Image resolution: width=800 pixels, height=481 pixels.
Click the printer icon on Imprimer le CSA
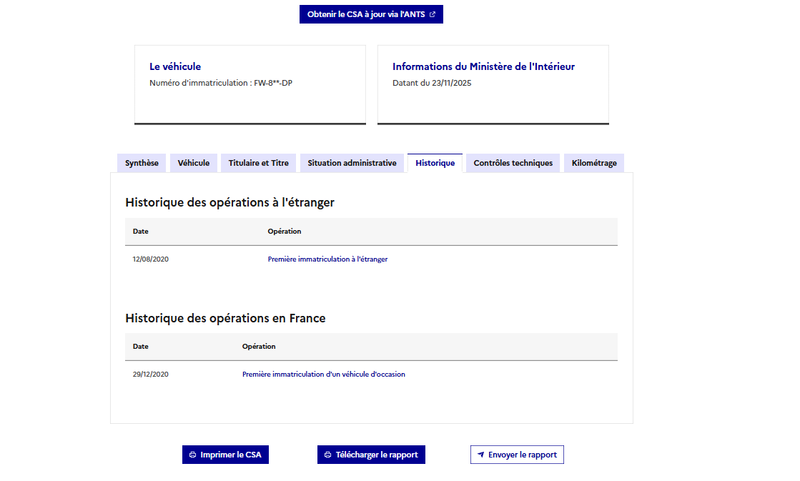coord(192,455)
